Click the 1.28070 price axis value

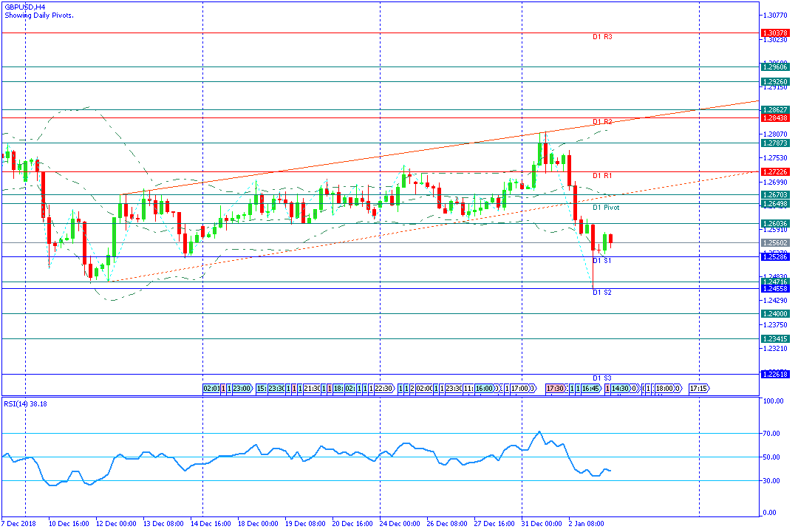click(x=775, y=134)
